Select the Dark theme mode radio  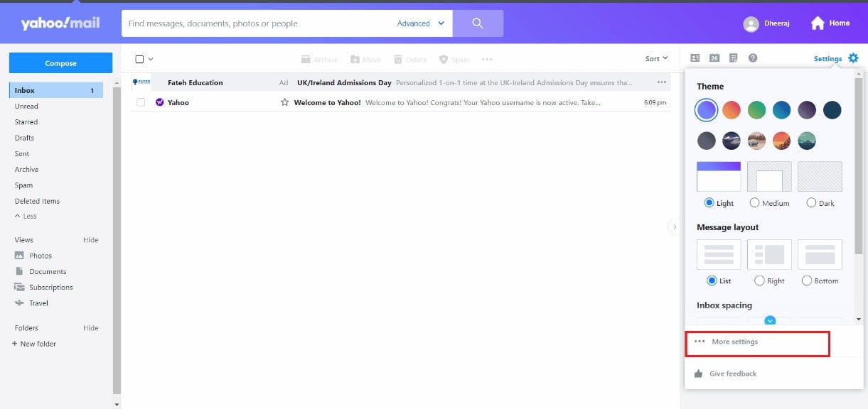[811, 202]
